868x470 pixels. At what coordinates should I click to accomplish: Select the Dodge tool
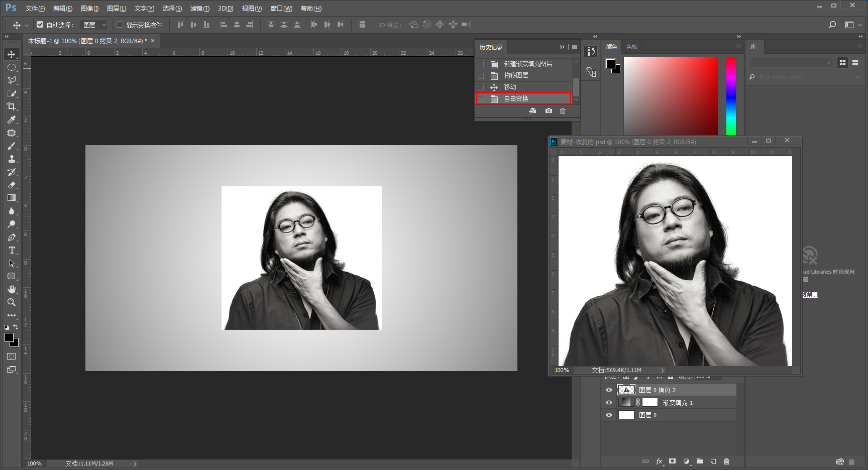coord(12,224)
